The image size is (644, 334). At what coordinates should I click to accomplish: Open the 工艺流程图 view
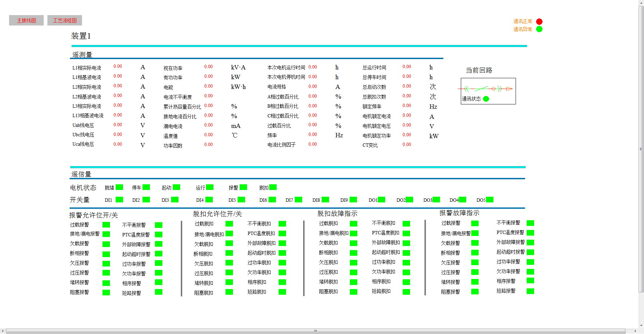click(x=65, y=20)
